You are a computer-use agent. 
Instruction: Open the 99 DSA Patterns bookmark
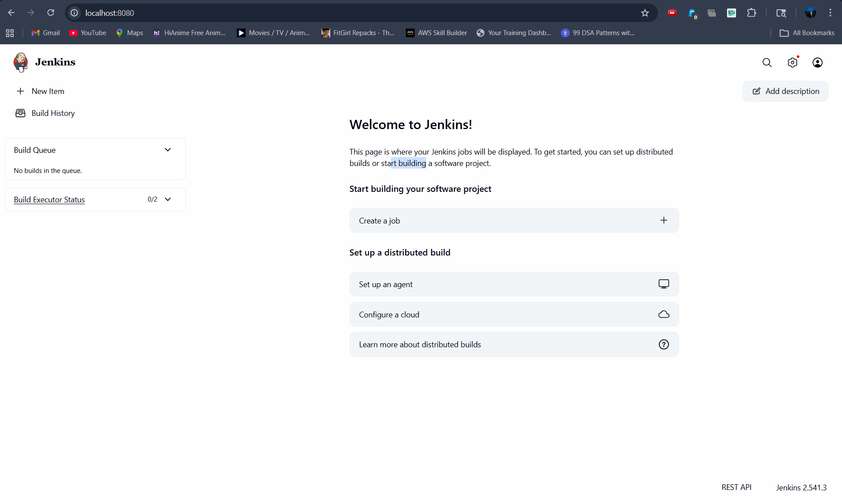pyautogui.click(x=598, y=33)
